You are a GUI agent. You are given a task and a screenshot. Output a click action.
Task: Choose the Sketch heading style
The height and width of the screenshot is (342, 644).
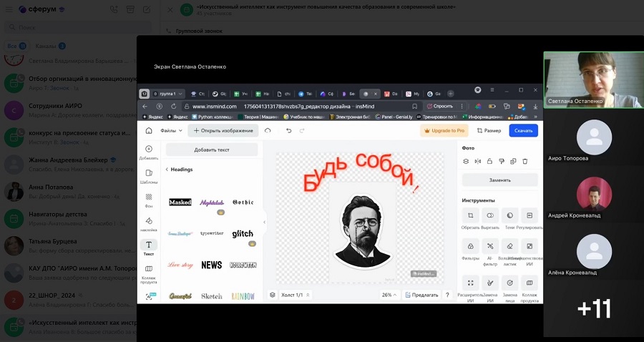tap(212, 296)
